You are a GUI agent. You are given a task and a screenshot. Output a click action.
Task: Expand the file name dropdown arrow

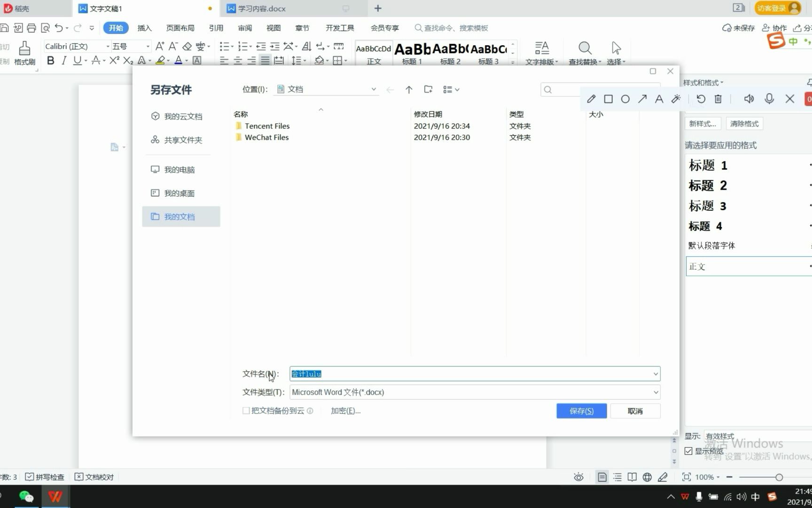point(655,374)
